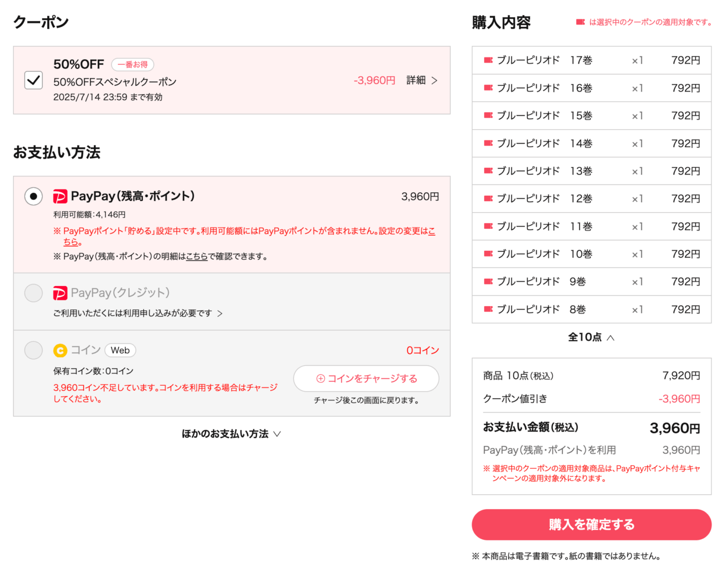Image resolution: width=728 pixels, height=566 pixels.
Task: Click ブルーピリオド 10巻 title text
Action: tap(545, 254)
